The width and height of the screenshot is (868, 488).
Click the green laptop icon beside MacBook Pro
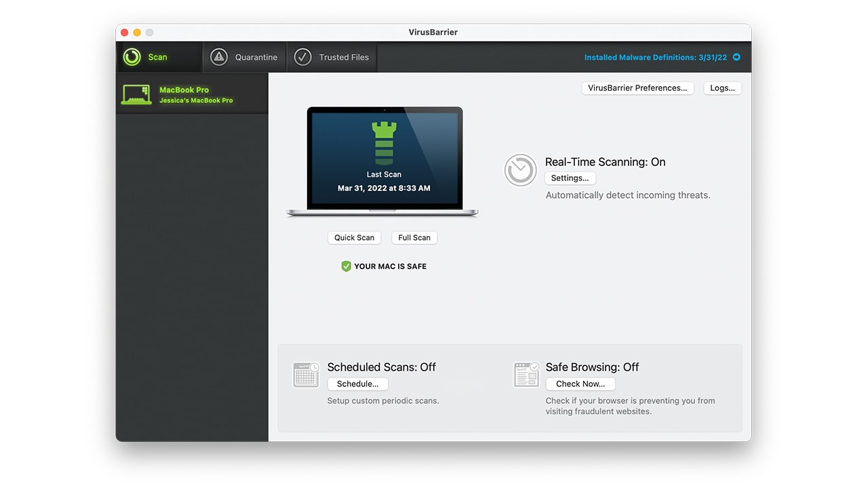point(136,94)
